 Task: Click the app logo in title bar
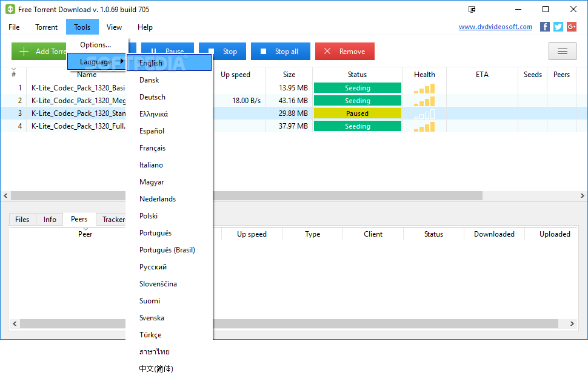tap(10, 9)
